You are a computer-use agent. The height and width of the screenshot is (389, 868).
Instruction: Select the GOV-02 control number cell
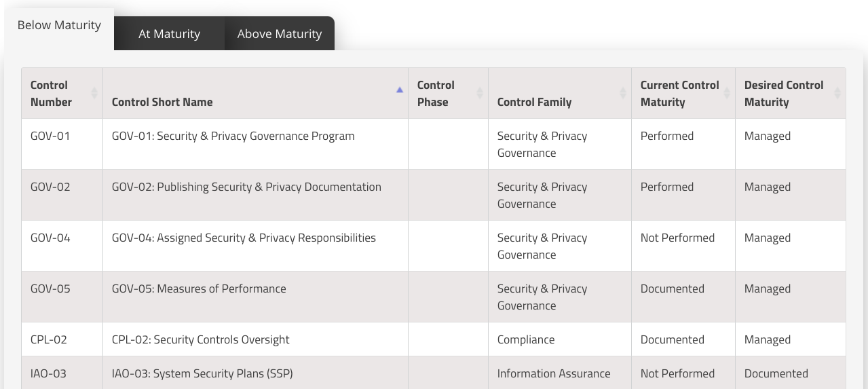(x=62, y=195)
